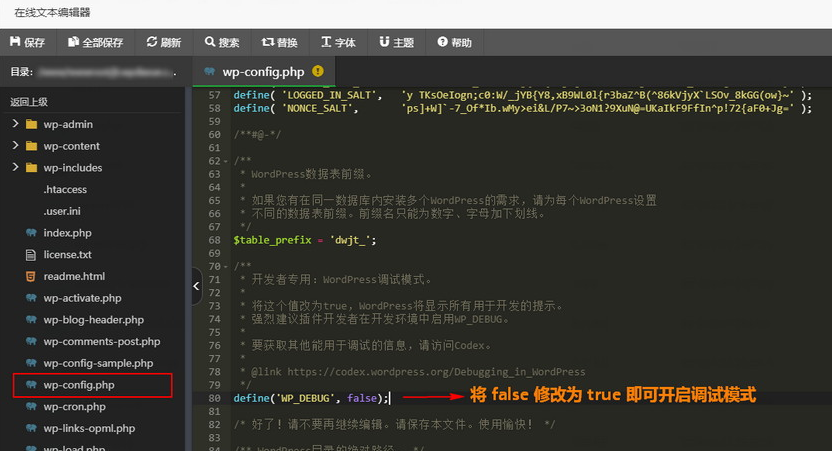
Task: Expand the wp-admin folder arrow
Action: coord(15,124)
